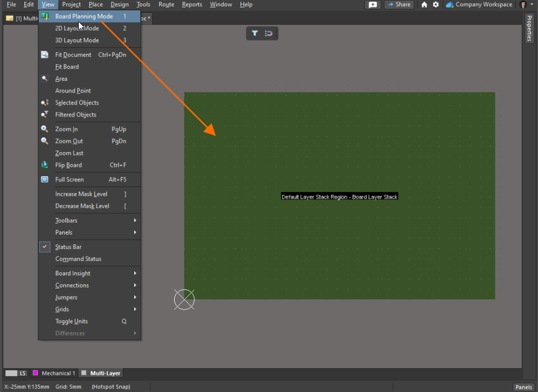The image size is (538, 392).
Task: Click the Share button
Action: (x=399, y=5)
